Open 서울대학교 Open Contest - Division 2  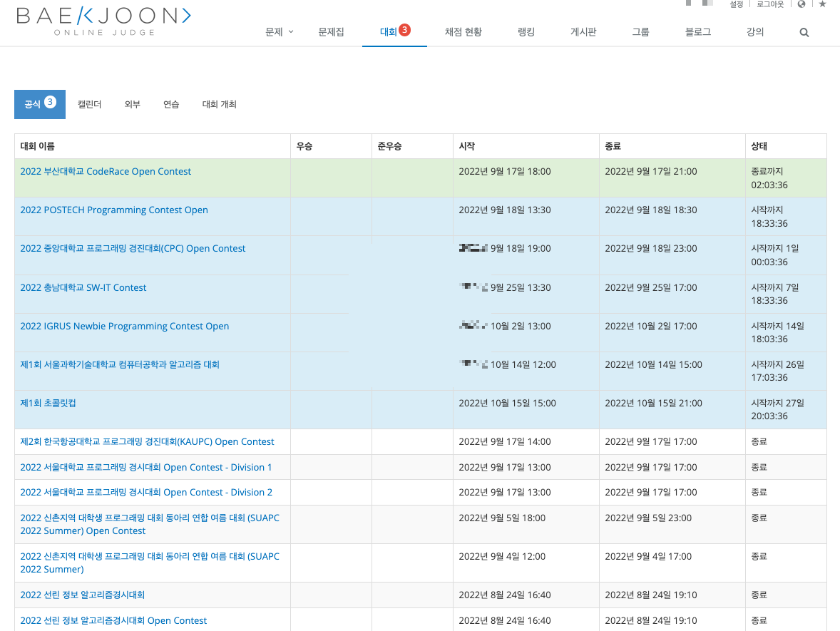point(146,492)
